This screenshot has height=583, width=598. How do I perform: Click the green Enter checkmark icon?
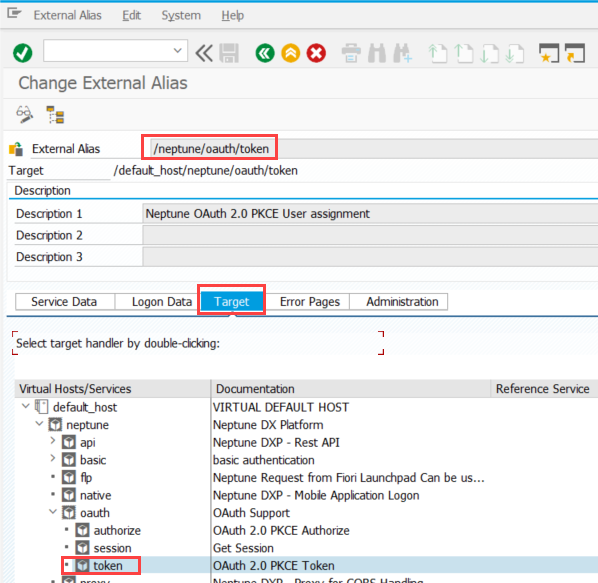[23, 53]
